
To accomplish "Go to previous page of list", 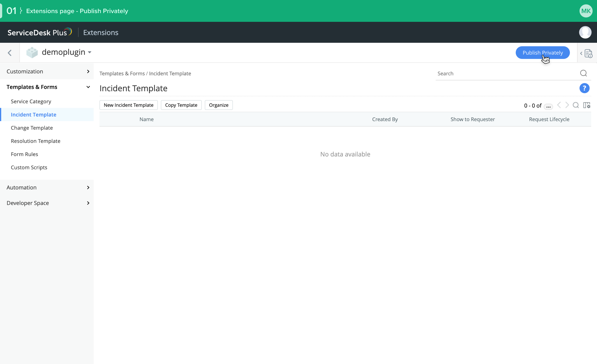I will 559,105.
